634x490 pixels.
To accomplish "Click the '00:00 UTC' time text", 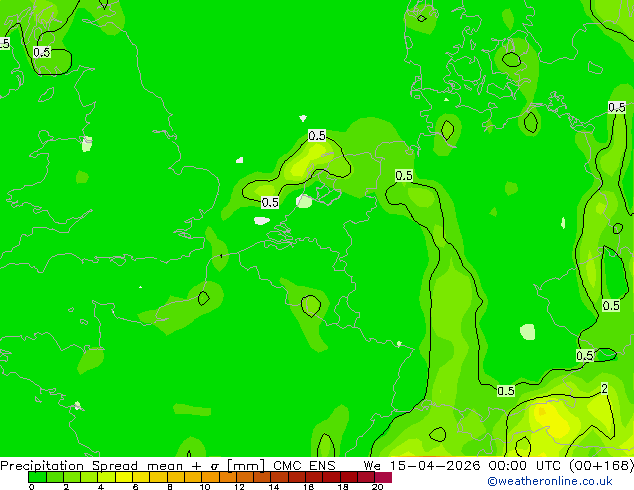I will 524,465.
